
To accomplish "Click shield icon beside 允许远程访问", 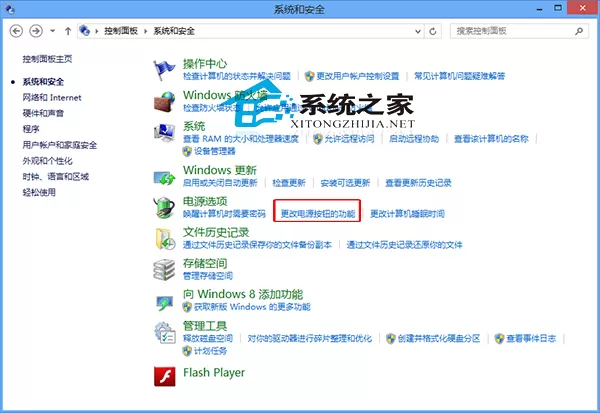I will (318, 139).
